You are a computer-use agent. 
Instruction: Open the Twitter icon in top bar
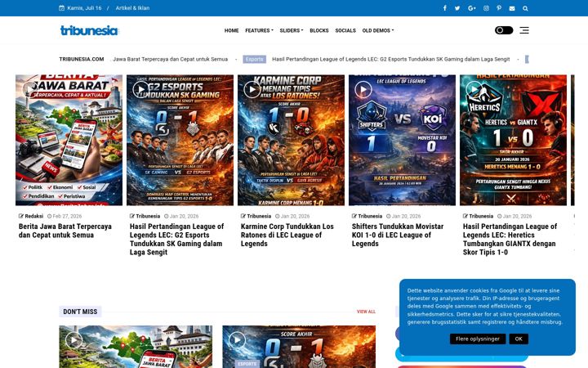(x=457, y=8)
